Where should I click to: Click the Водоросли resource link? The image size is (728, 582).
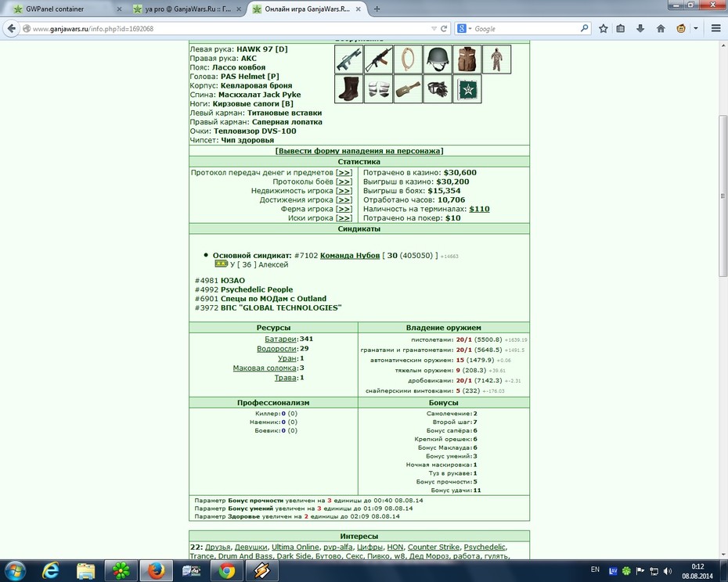(276, 349)
